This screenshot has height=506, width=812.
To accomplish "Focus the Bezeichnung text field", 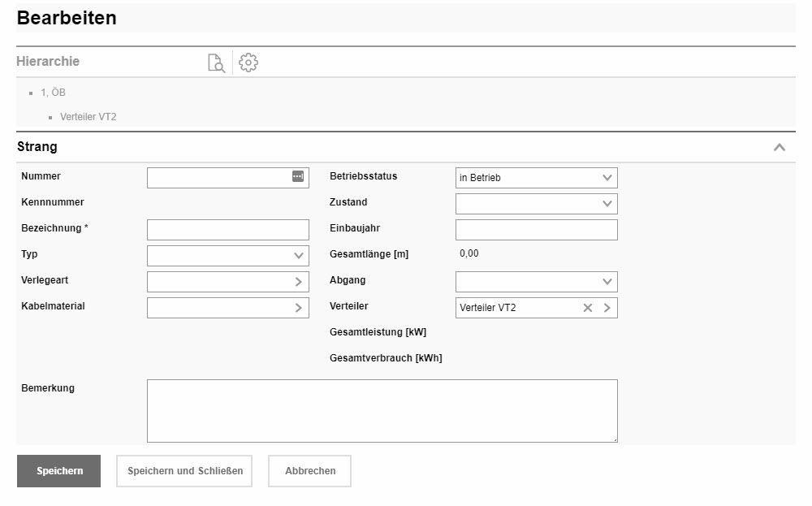I will 227,230.
